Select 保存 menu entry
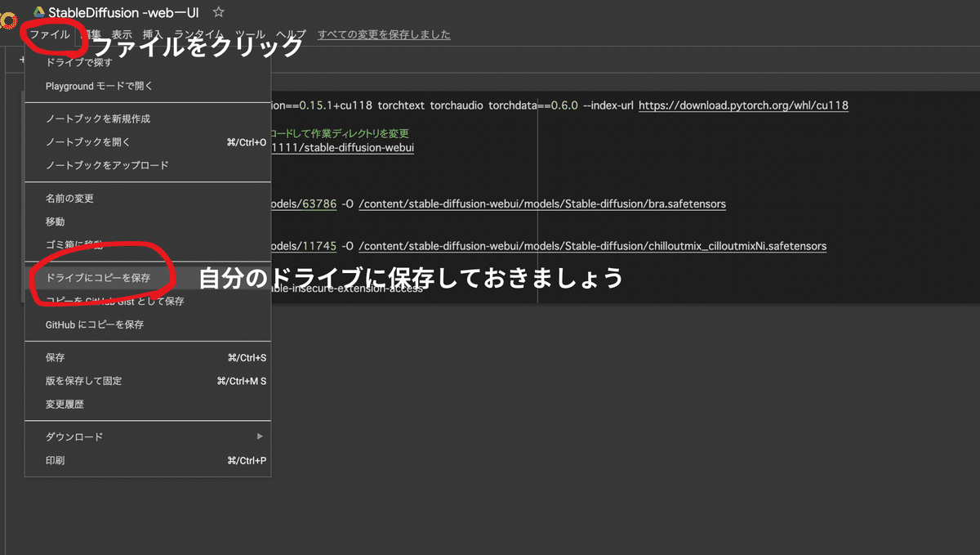980x555 pixels. point(147,357)
